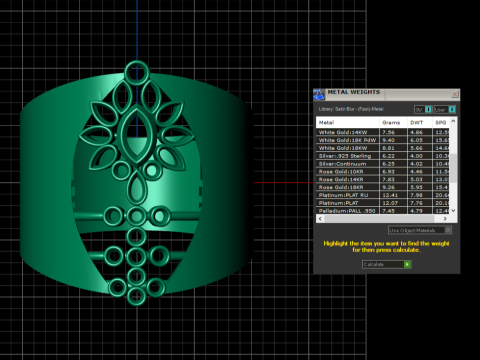Click the SPG column header
Image resolution: width=480 pixels, height=360 pixels.
(x=441, y=122)
